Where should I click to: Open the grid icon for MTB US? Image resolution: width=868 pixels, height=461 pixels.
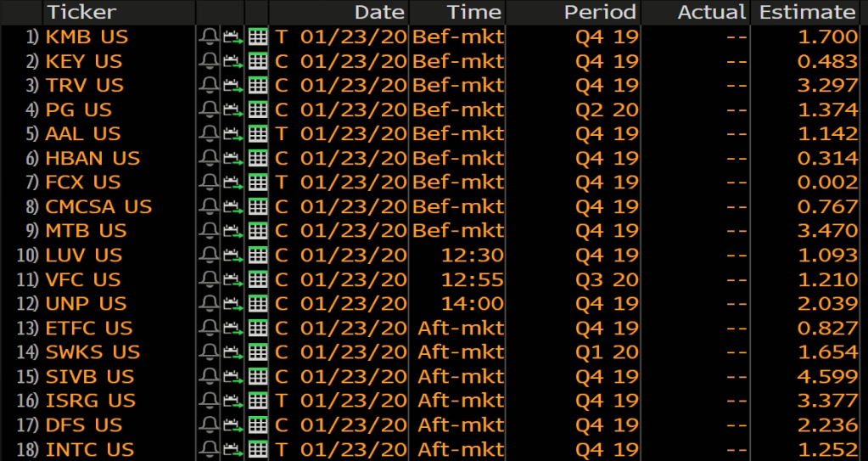(x=257, y=231)
